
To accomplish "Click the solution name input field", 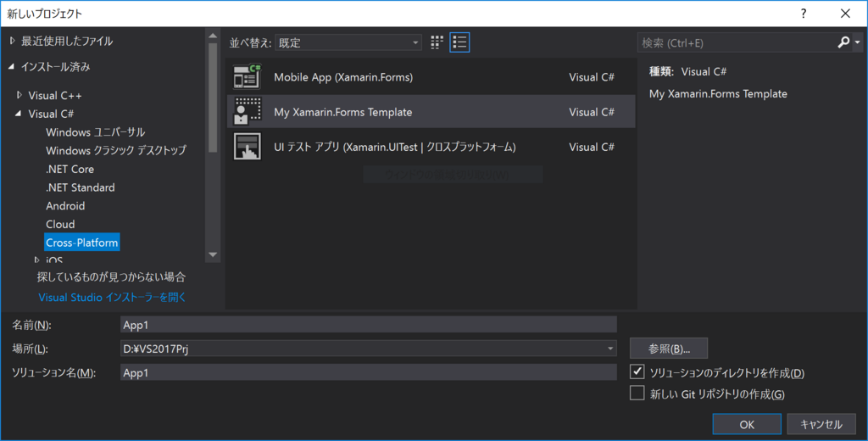I will pyautogui.click(x=368, y=372).
